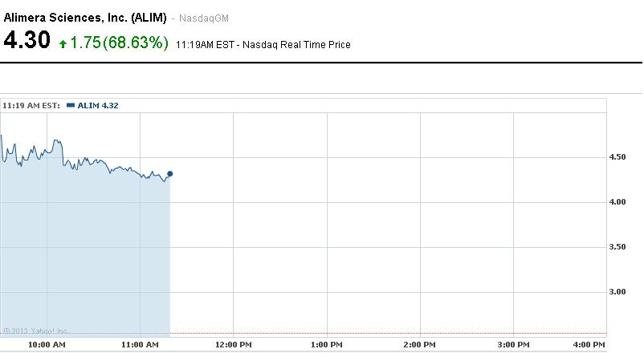Click the 11:19 AM EST legend timestamp
Screen dimensions: 644x353
click(31, 105)
